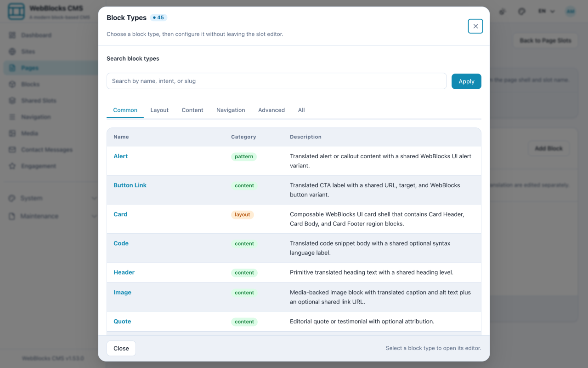Click the Shared Slots icon in sidebar
588x368 pixels.
point(12,100)
